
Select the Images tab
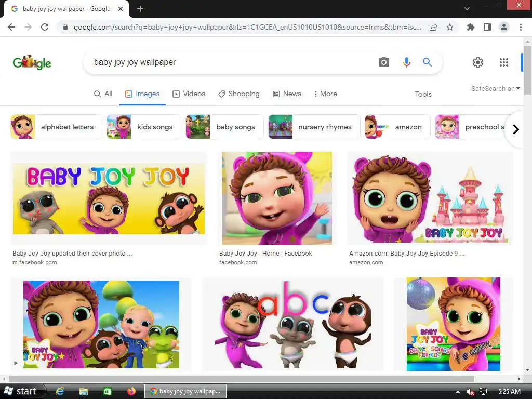pyautogui.click(x=142, y=94)
